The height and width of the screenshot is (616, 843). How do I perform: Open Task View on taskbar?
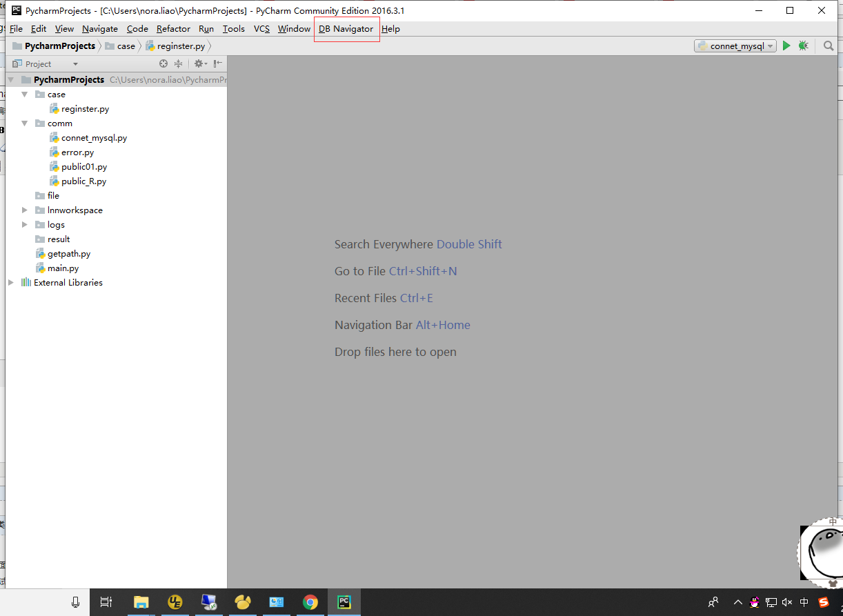click(x=106, y=602)
